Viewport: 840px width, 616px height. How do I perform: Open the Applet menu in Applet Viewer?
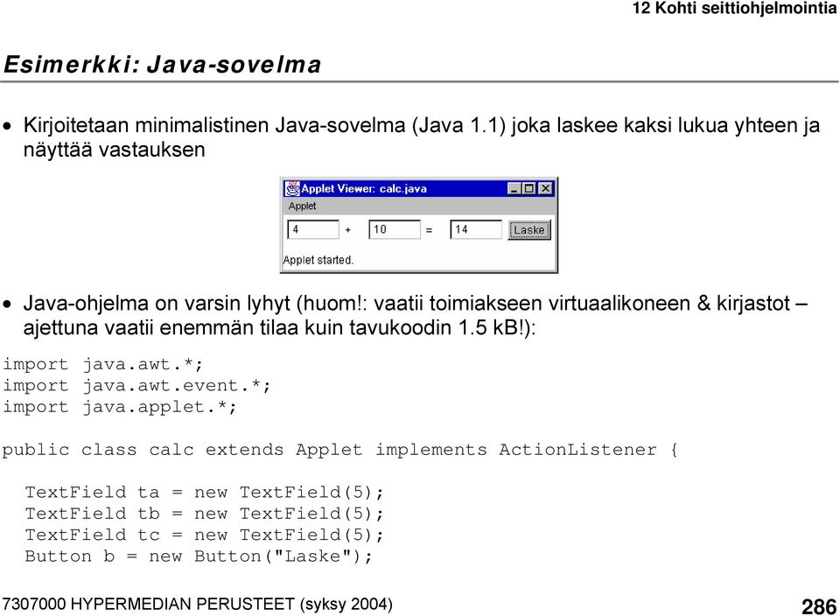[302, 206]
